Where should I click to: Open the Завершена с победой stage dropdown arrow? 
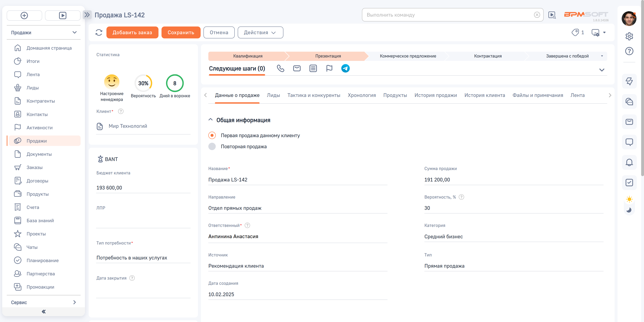coord(602,56)
